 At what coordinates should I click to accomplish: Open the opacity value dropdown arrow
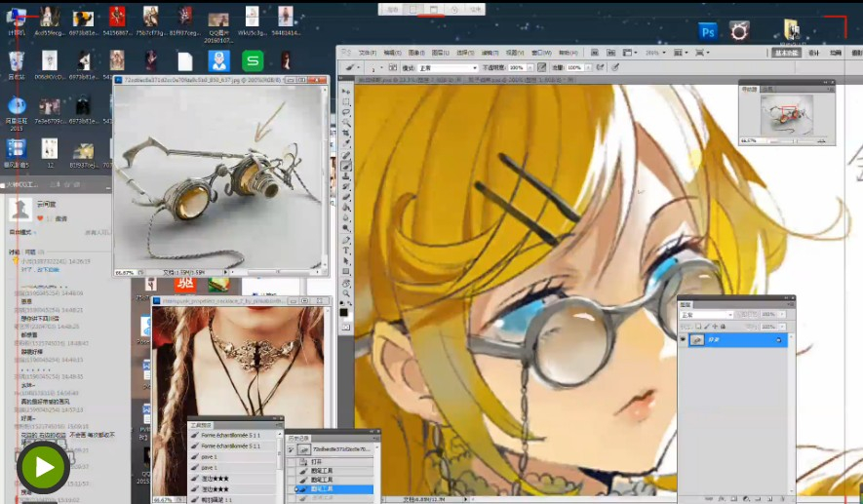[530, 67]
